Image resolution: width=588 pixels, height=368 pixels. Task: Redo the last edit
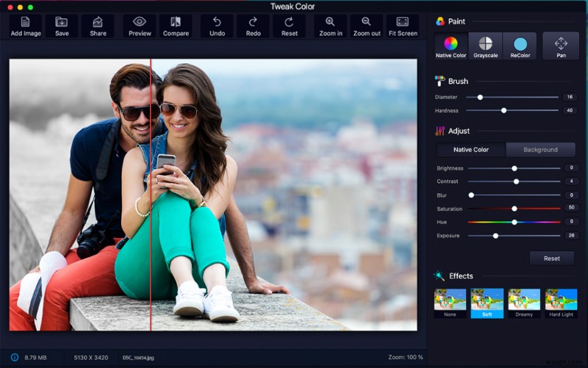[253, 26]
